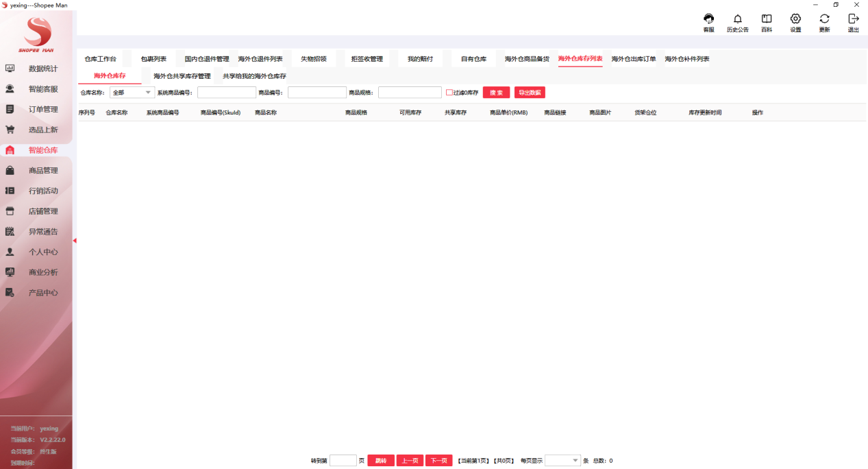Open the 海外仓共享库存管理 sub-tab
Screen dimensions: 868x469
(183, 75)
